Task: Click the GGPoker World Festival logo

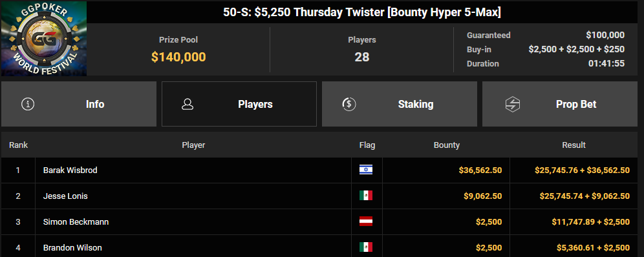Action: pos(43,39)
